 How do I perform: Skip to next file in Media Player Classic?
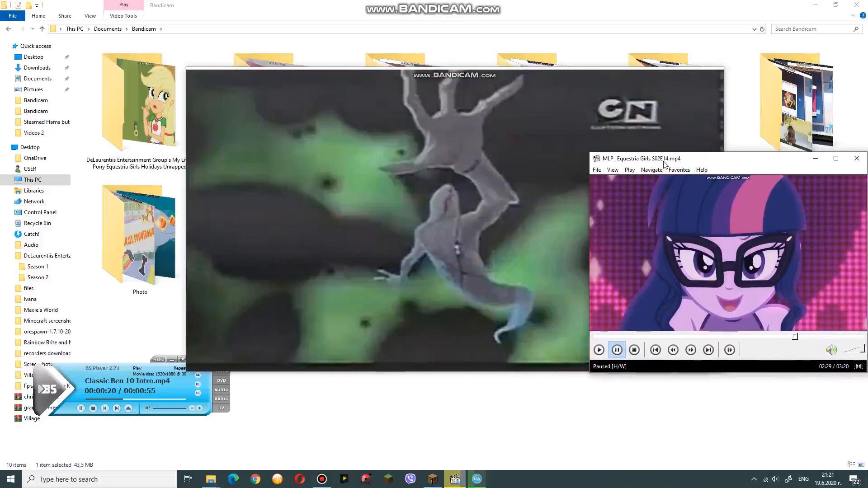708,350
